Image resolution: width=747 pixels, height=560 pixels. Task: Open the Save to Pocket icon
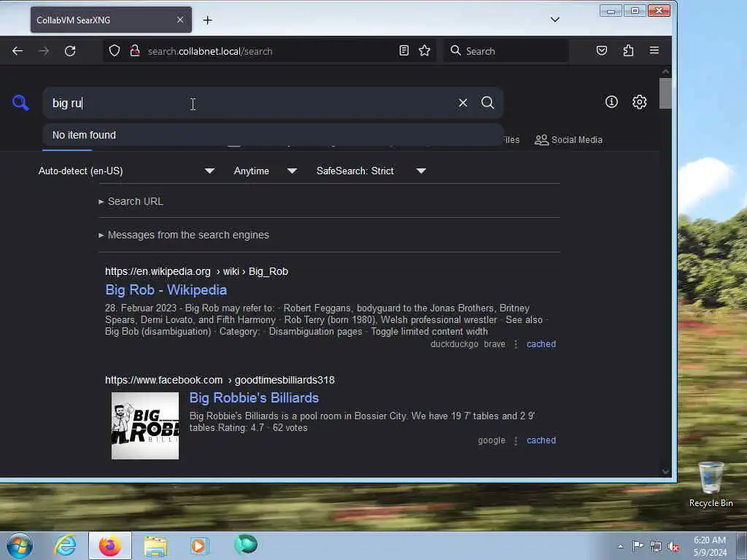click(x=602, y=50)
